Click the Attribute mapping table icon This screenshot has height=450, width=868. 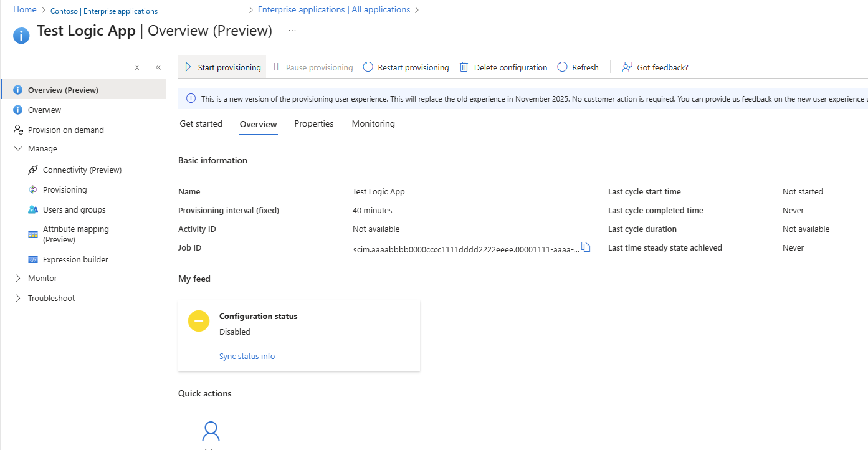point(33,234)
